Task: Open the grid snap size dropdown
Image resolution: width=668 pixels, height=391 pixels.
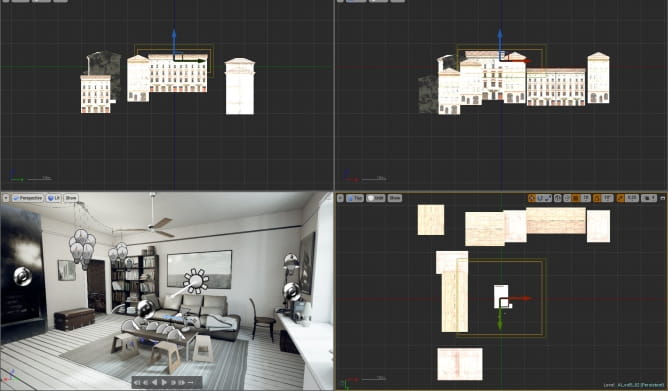Action: pos(586,198)
